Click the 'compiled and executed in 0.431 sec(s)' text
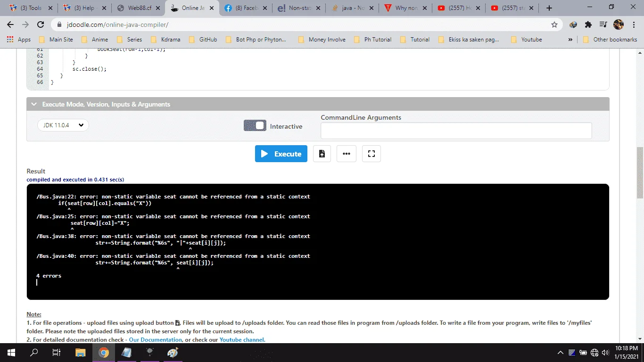644x362 pixels. pos(75,180)
